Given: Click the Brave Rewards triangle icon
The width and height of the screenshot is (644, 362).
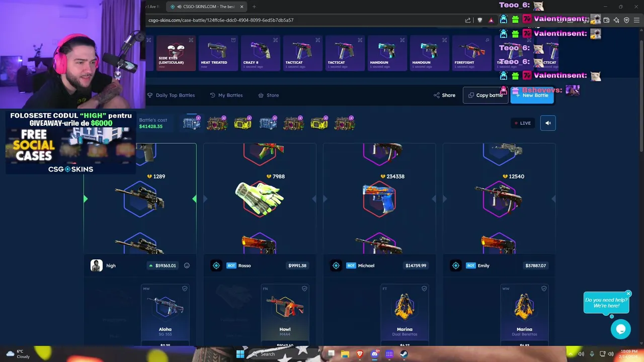Looking at the screenshot, I should [491, 20].
